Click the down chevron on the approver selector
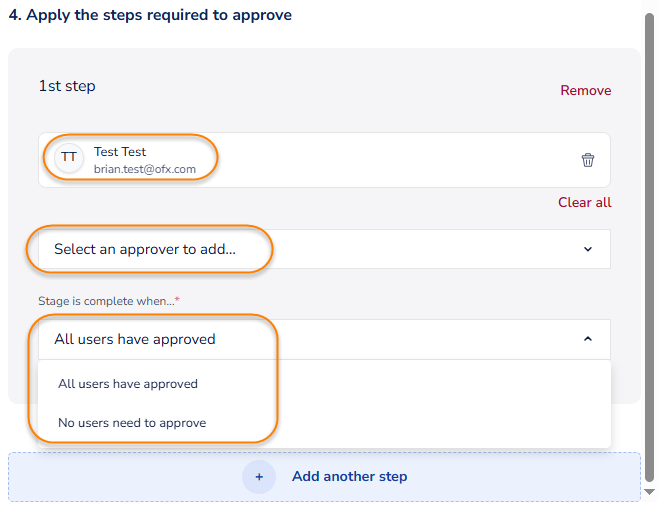The width and height of the screenshot is (672, 513). click(587, 249)
